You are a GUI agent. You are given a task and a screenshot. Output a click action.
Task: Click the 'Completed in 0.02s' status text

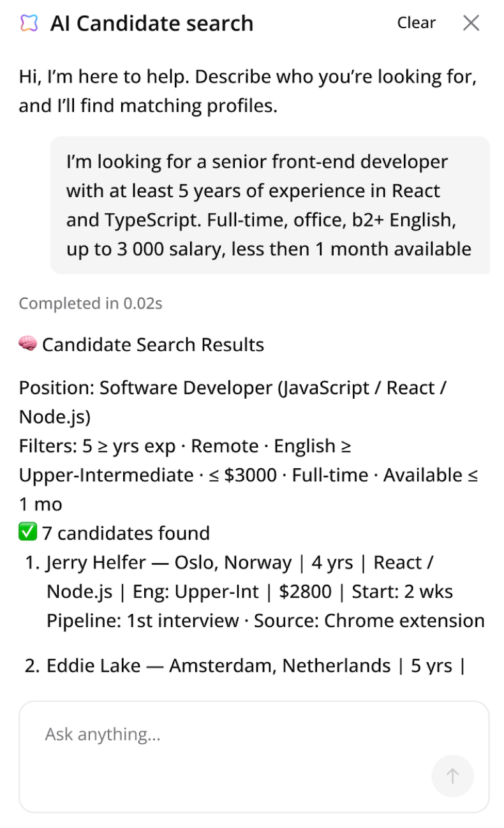[91, 304]
